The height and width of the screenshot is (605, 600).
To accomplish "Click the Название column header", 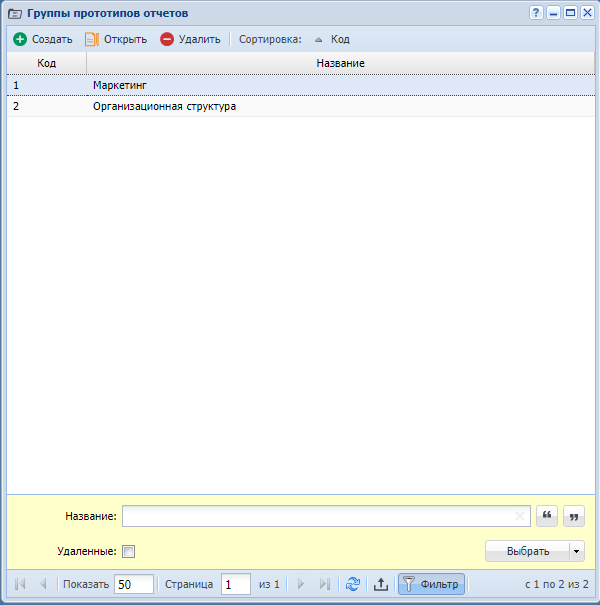I will click(340, 63).
